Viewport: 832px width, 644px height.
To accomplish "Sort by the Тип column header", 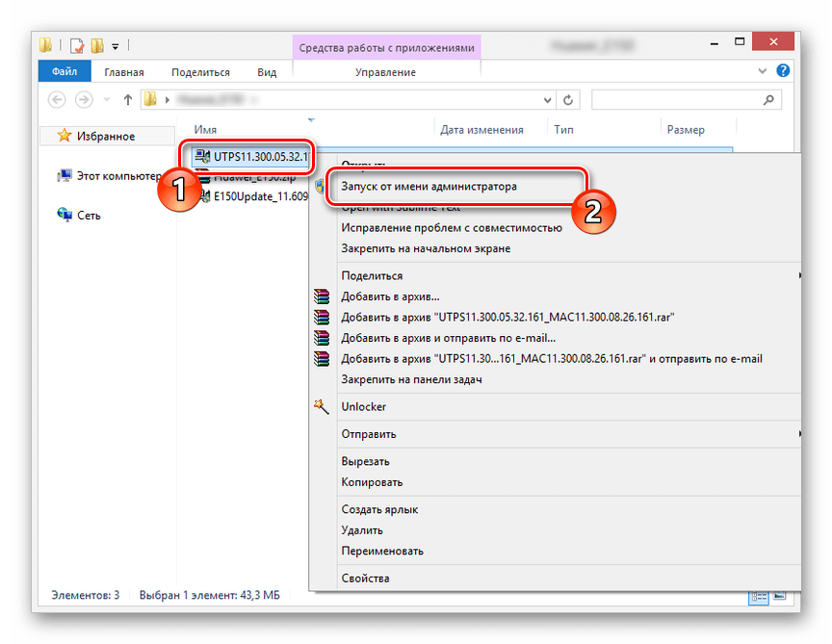I will [x=563, y=129].
